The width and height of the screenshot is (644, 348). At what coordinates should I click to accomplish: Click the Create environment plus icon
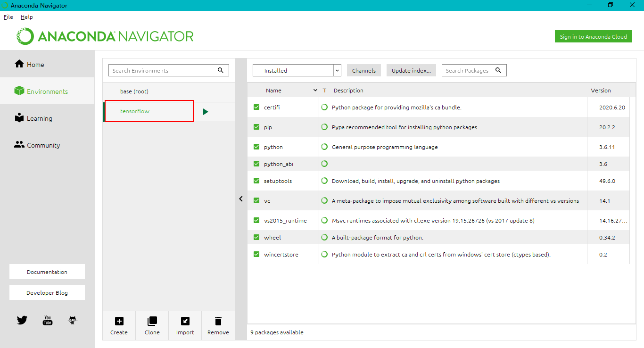click(119, 321)
